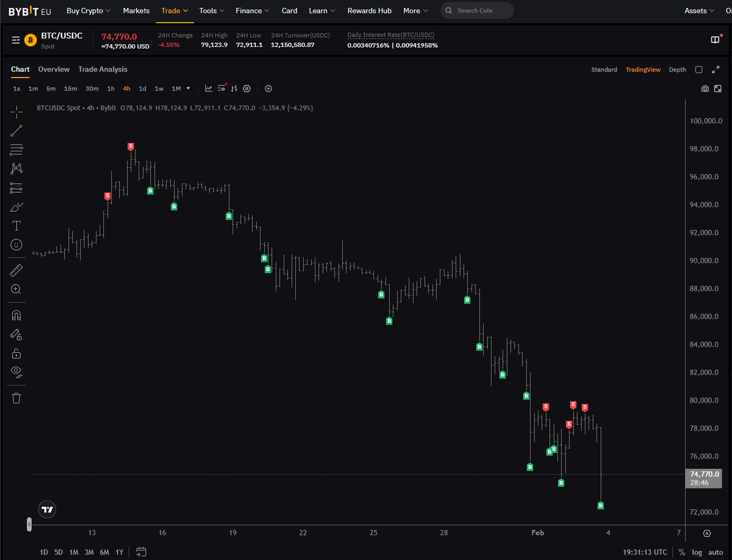Expand the More dropdown menu
This screenshot has width=732, height=560.
point(415,10)
